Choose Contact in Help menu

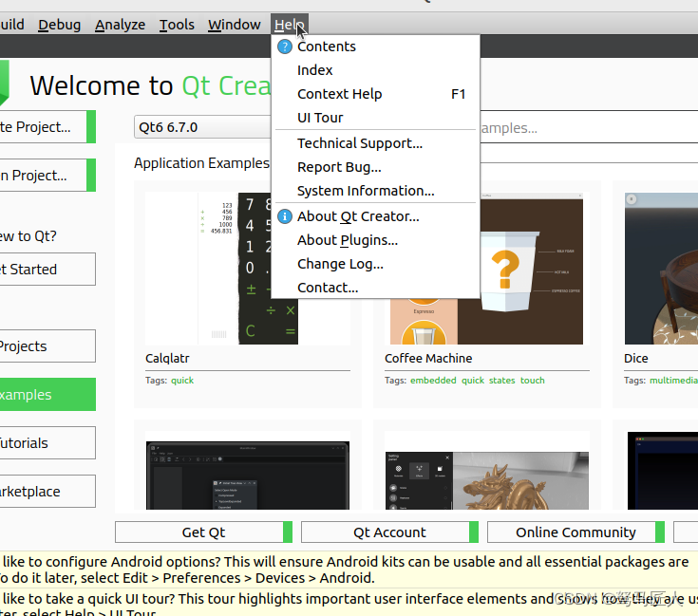(375, 288)
